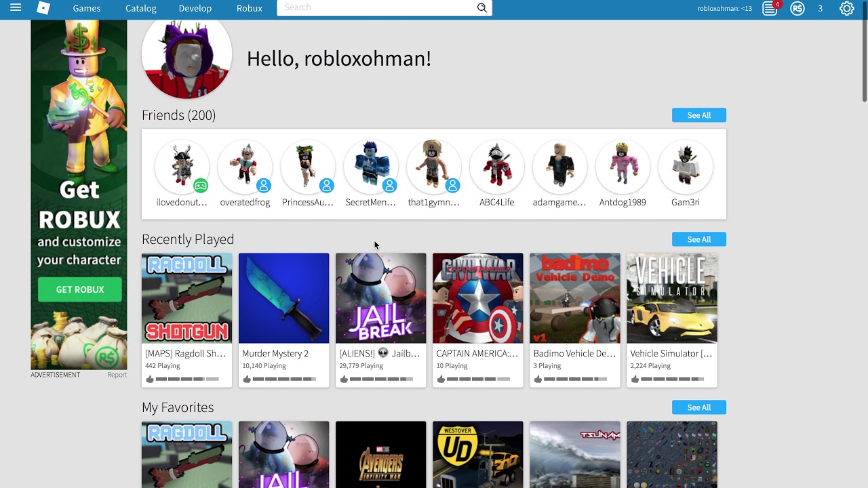
Task: Click overatedfrog's online status badge
Action: [264, 186]
